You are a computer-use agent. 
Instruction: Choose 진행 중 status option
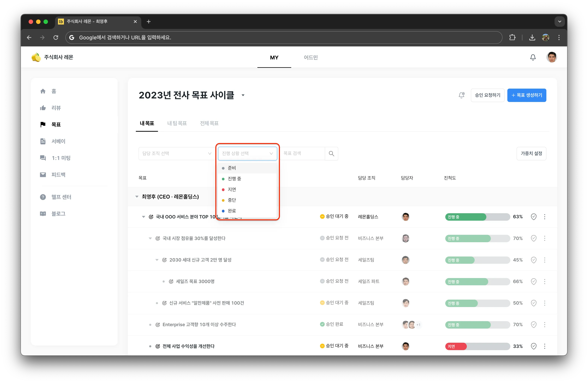coord(247,179)
